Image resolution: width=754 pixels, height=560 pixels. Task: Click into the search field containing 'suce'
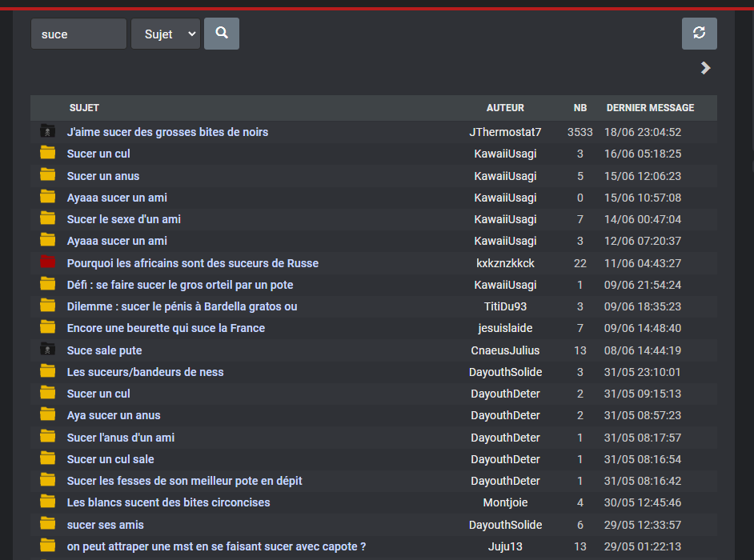[79, 34]
